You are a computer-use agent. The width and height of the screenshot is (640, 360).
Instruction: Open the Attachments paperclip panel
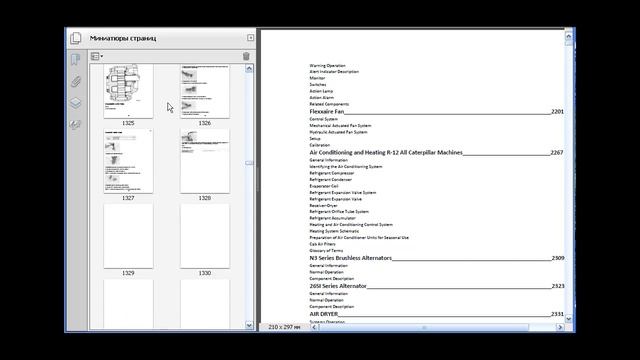click(x=76, y=82)
